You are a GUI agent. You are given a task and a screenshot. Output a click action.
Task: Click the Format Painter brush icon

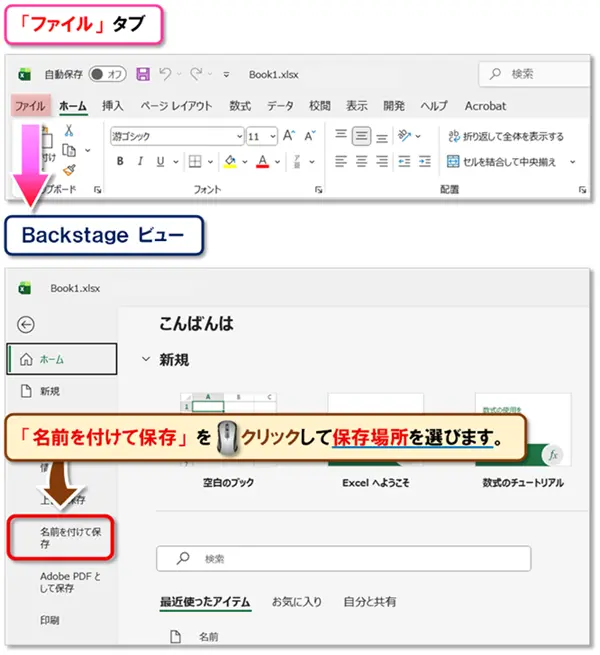coord(69,170)
